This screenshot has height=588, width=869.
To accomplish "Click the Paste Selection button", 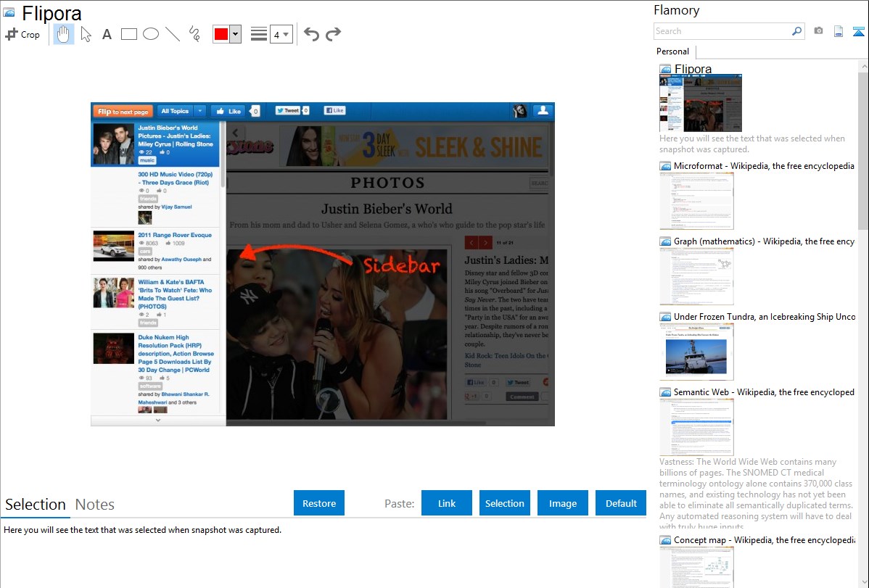I will pos(504,503).
